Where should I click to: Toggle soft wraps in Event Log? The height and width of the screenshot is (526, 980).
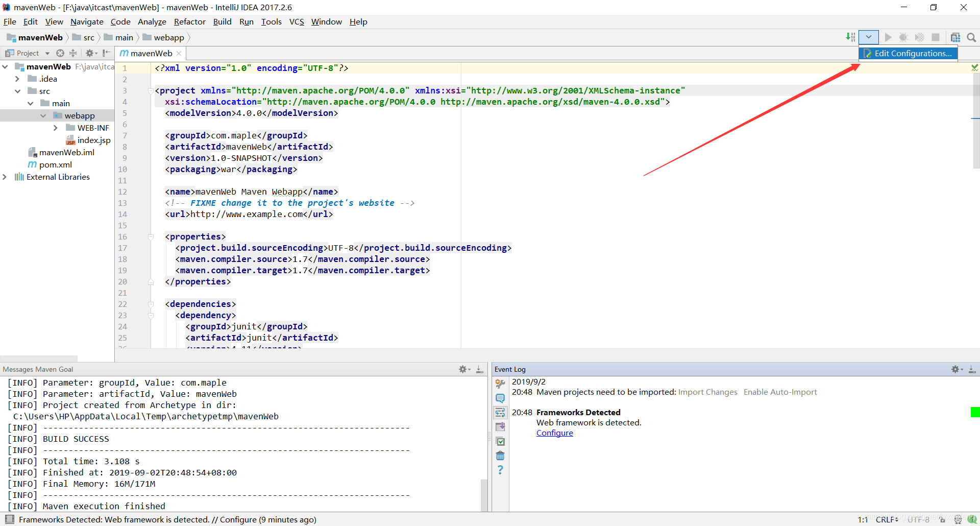(500, 412)
